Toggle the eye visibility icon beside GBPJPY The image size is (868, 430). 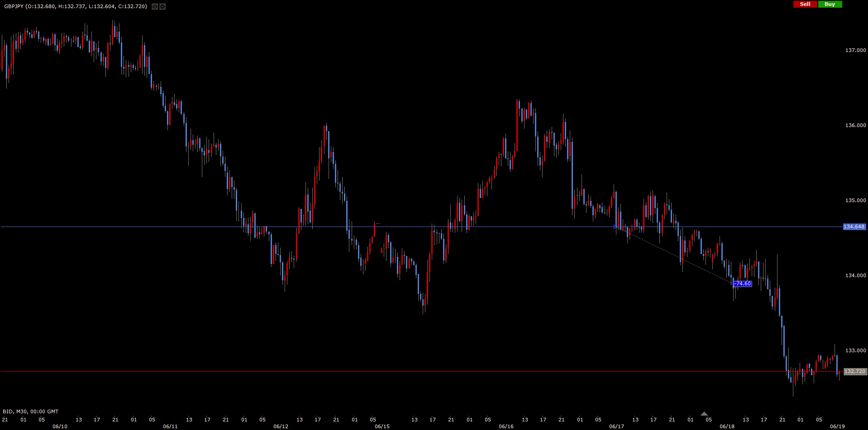(155, 7)
